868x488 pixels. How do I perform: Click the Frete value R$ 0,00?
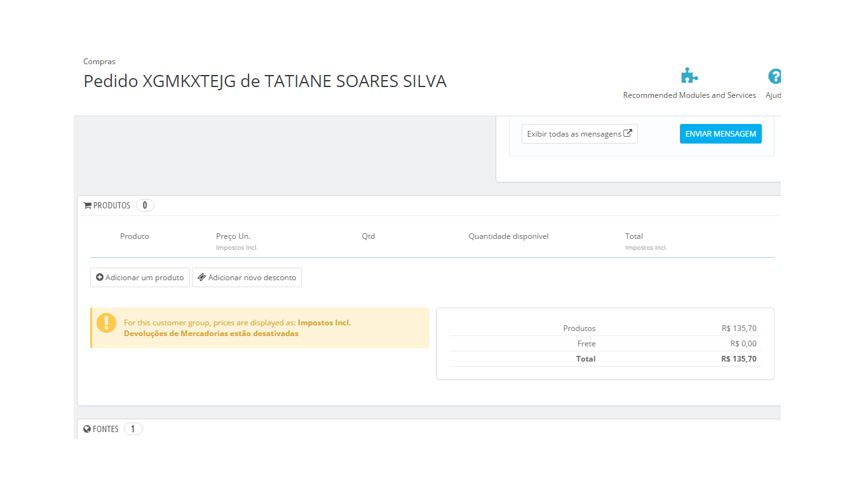(x=743, y=344)
